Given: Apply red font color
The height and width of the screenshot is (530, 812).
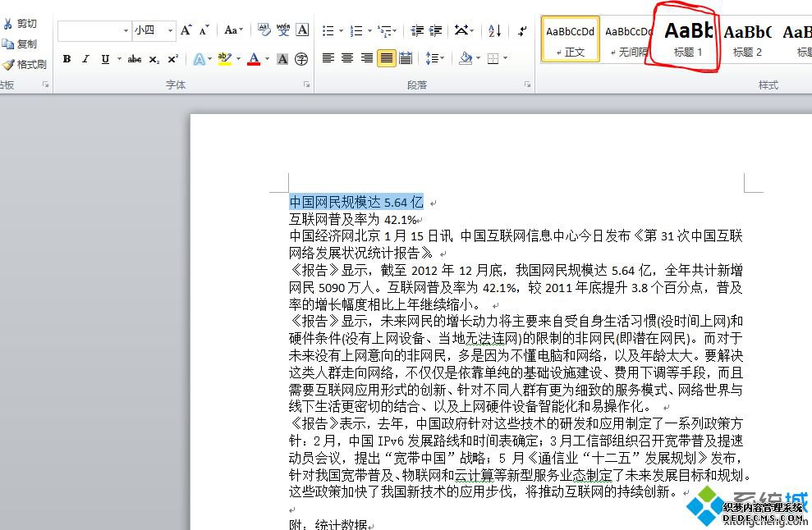Looking at the screenshot, I should pos(254,59).
